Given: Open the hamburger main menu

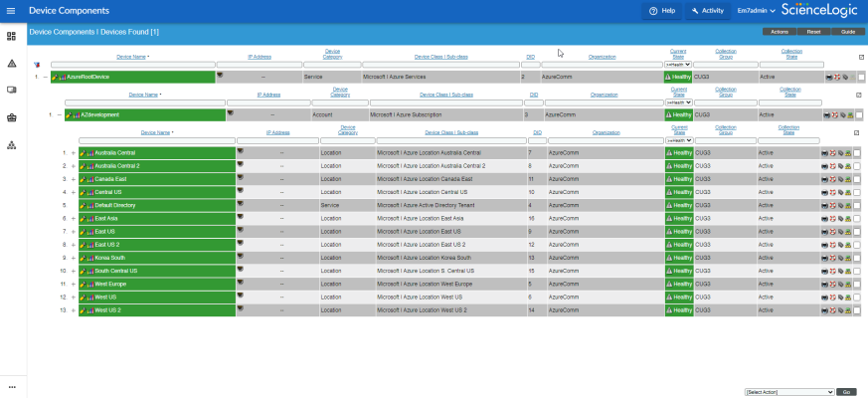Looking at the screenshot, I should pos(11,11).
